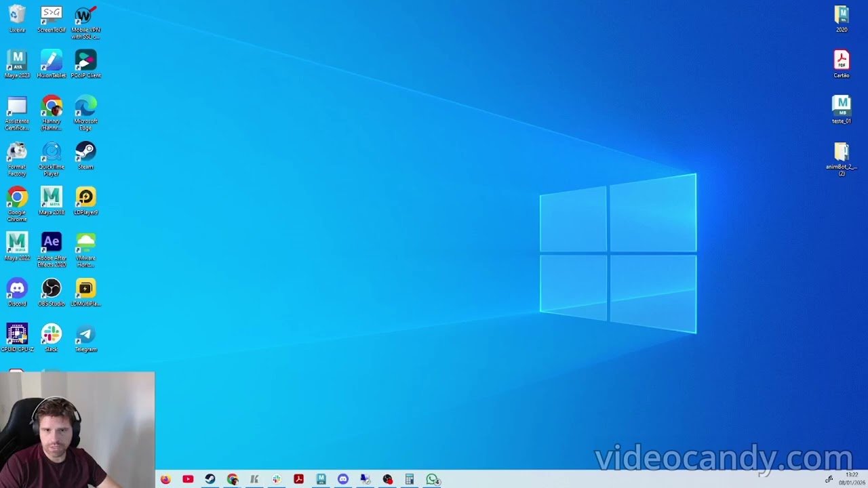Select the PCoIP Client desktop icon
The width and height of the screenshot is (868, 488).
(85, 64)
